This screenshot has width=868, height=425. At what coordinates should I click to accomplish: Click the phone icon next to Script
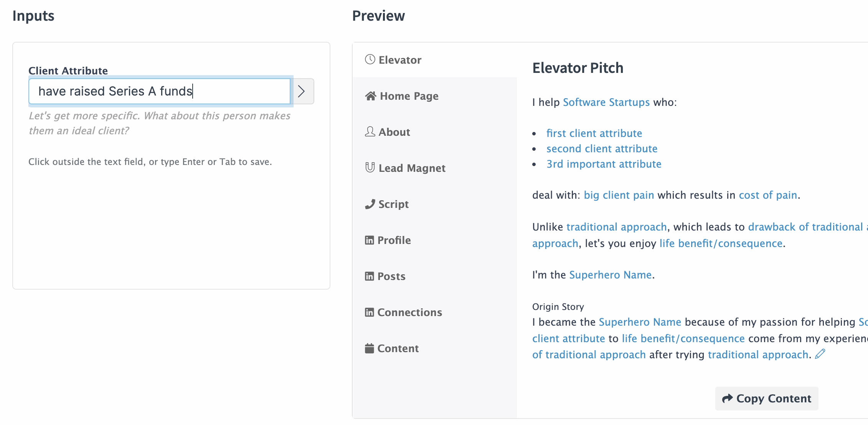pos(370,204)
